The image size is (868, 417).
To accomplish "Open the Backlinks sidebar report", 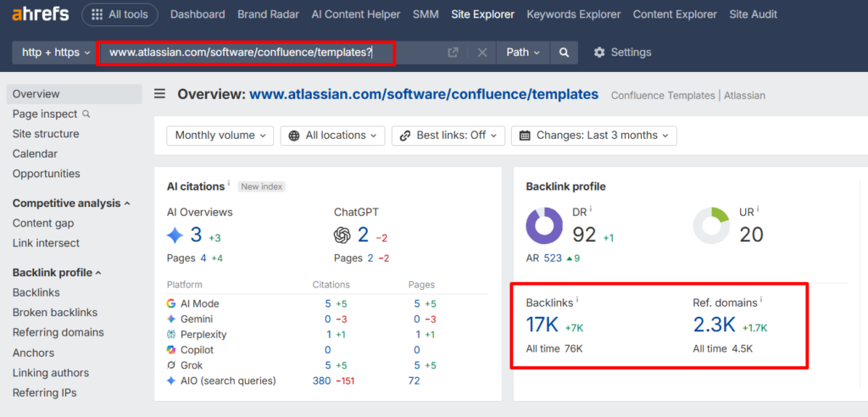I will point(36,292).
